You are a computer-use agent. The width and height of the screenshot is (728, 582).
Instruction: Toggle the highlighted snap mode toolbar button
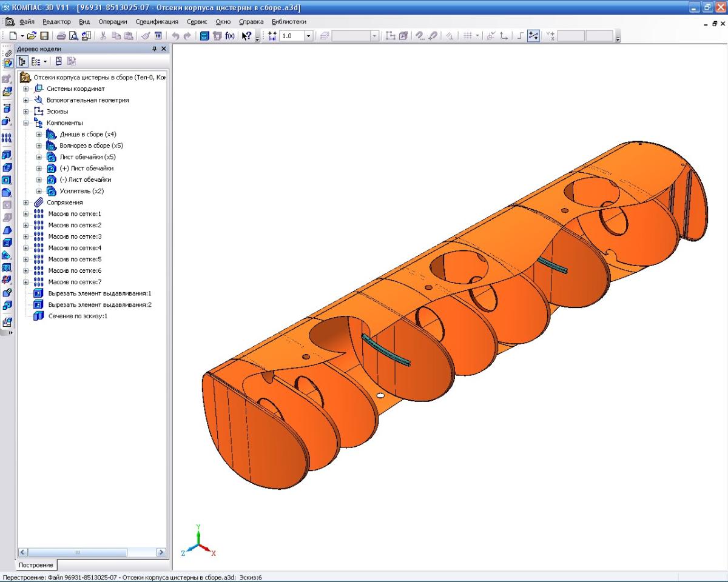(x=533, y=36)
